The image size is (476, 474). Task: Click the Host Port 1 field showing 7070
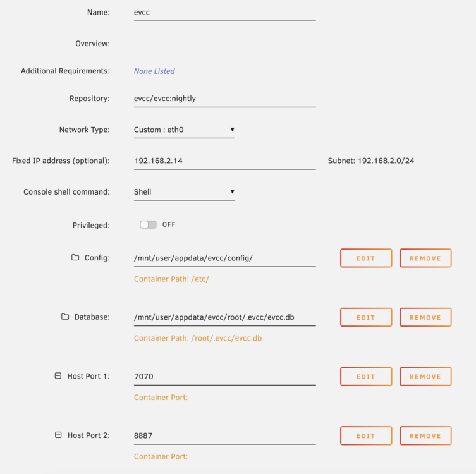click(x=224, y=377)
